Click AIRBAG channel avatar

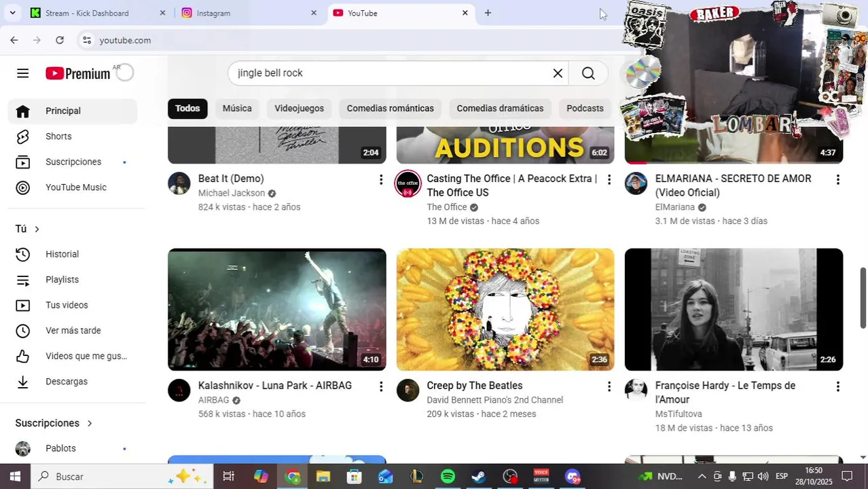[x=179, y=391]
